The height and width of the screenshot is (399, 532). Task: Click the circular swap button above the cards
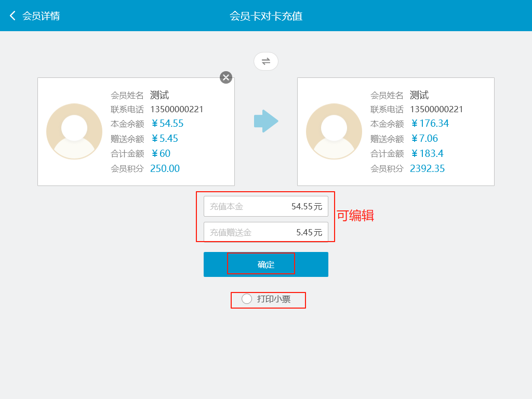coord(265,61)
